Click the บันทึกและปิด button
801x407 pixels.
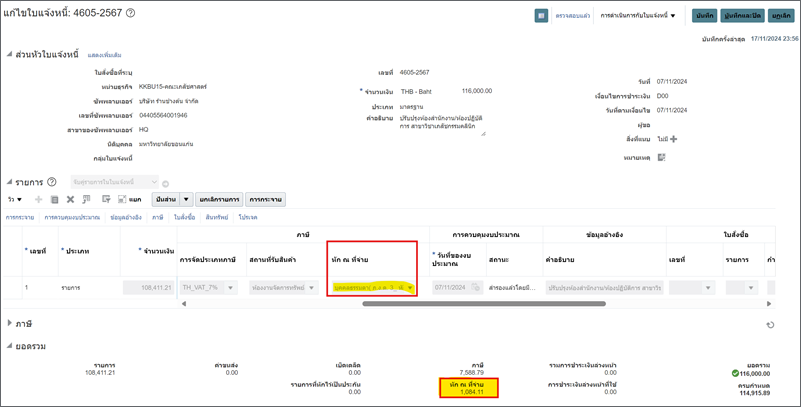[x=743, y=16]
